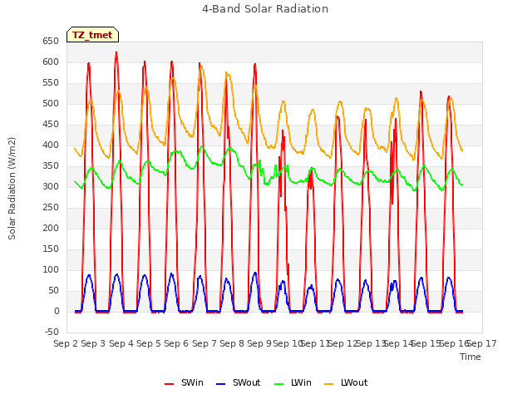The height and width of the screenshot is (399, 532).
Task: Toggle the LWin legend entry
Action: [293, 382]
